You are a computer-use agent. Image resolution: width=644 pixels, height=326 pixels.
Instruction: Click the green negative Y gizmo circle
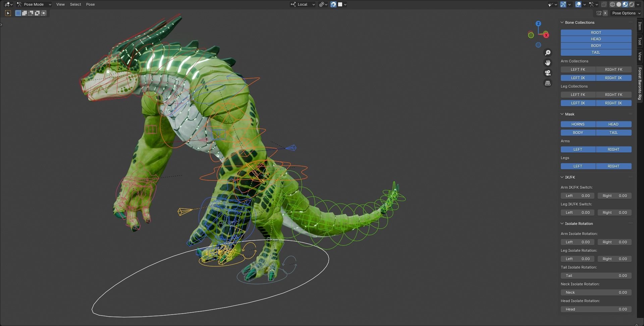point(531,35)
